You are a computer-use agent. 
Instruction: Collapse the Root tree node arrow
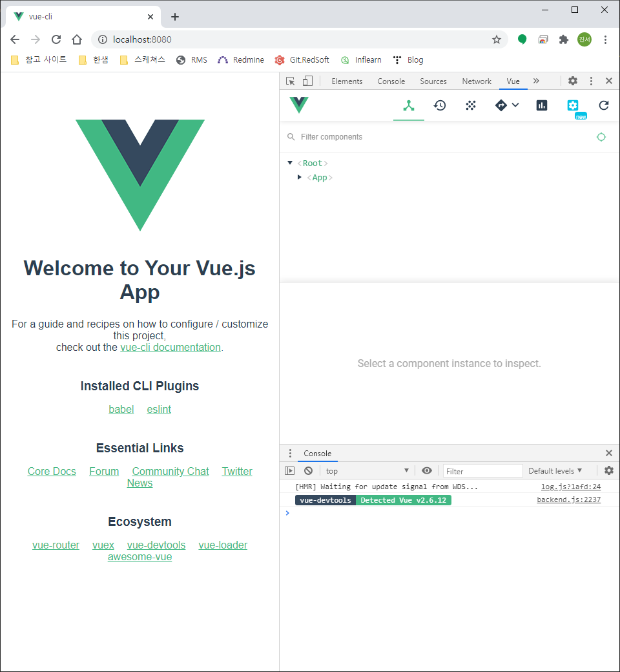290,163
